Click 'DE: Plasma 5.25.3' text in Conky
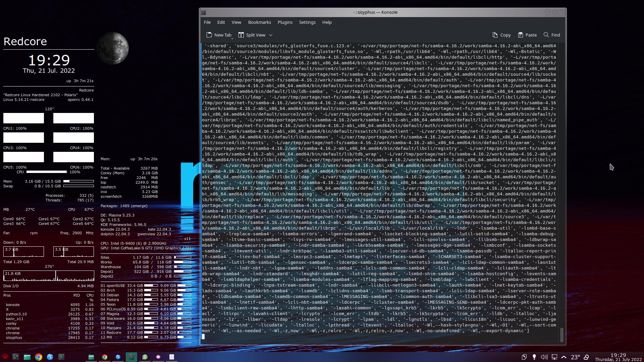This screenshot has width=644, height=362. click(x=117, y=215)
